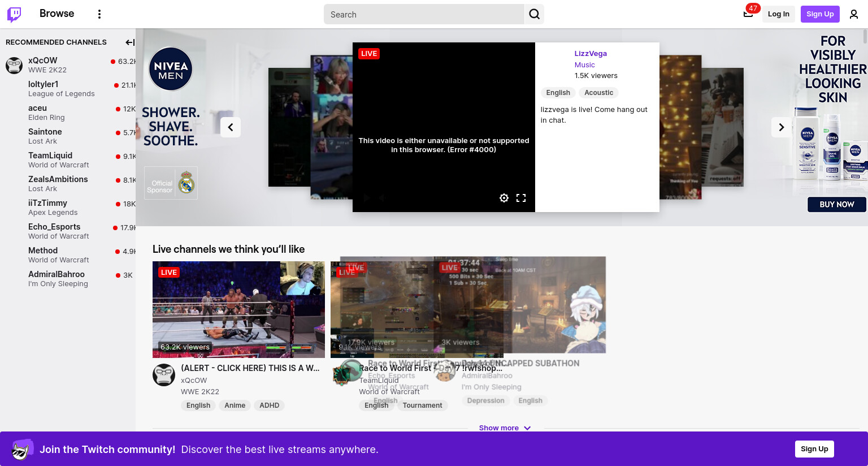Click xQcOW avatar under stream card
The image size is (868, 466).
coord(164,375)
